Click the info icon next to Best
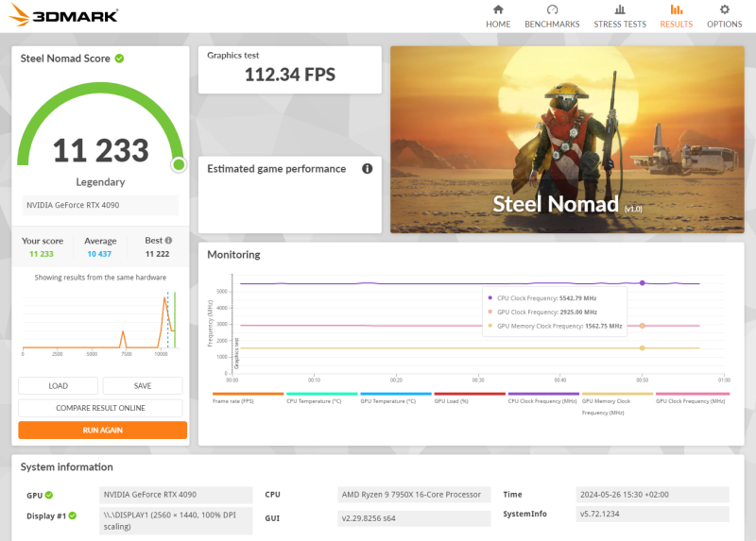This screenshot has width=756, height=541. point(168,241)
